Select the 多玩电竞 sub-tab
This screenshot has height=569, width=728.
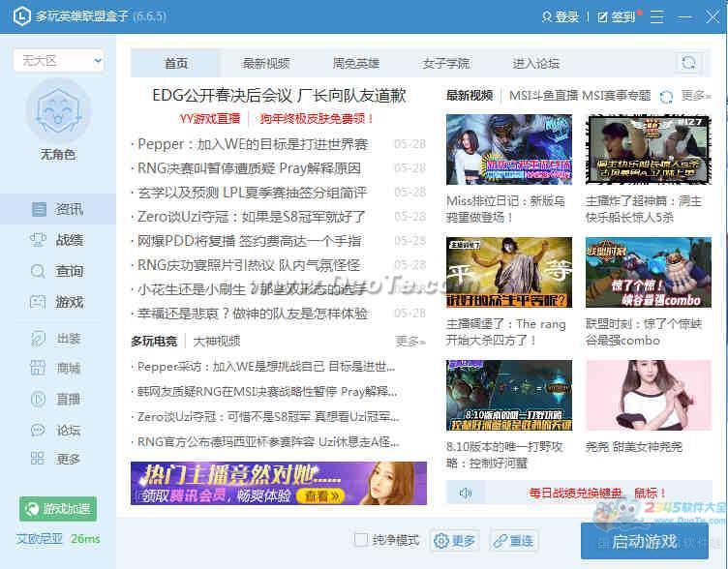[x=154, y=342]
